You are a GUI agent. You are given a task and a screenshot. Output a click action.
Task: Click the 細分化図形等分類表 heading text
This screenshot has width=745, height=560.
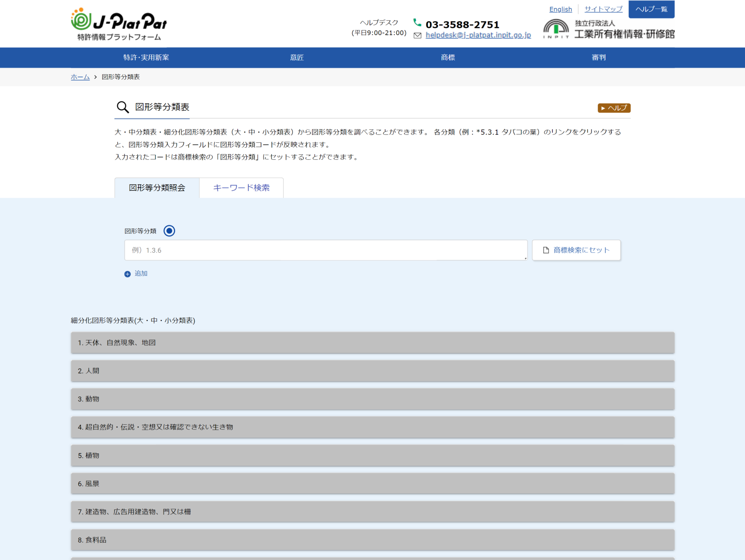click(x=133, y=320)
